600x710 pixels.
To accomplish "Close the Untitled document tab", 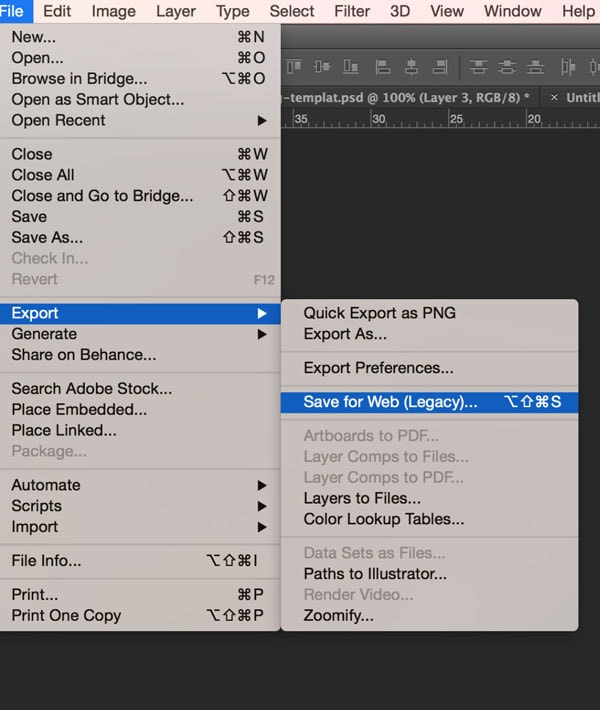I will coord(554,97).
